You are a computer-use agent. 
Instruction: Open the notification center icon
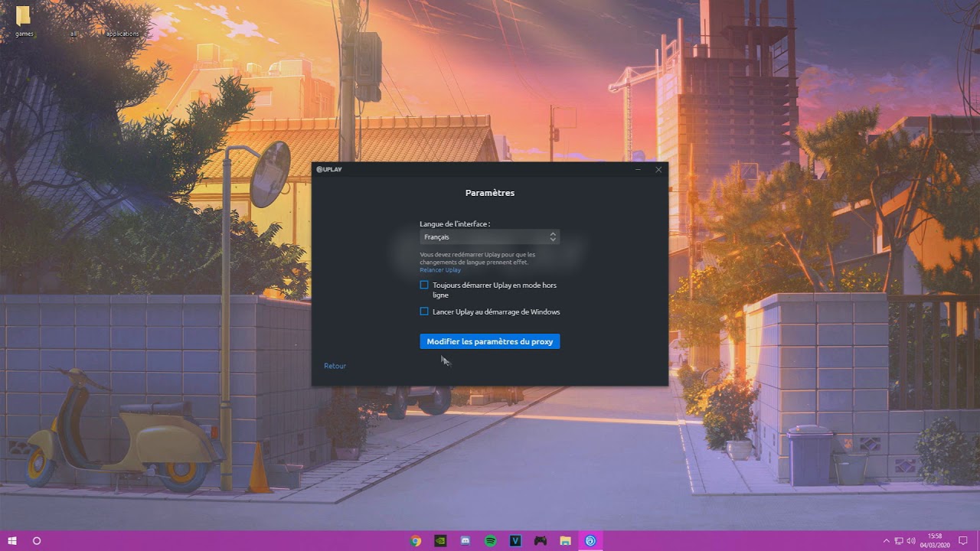pos(963,541)
